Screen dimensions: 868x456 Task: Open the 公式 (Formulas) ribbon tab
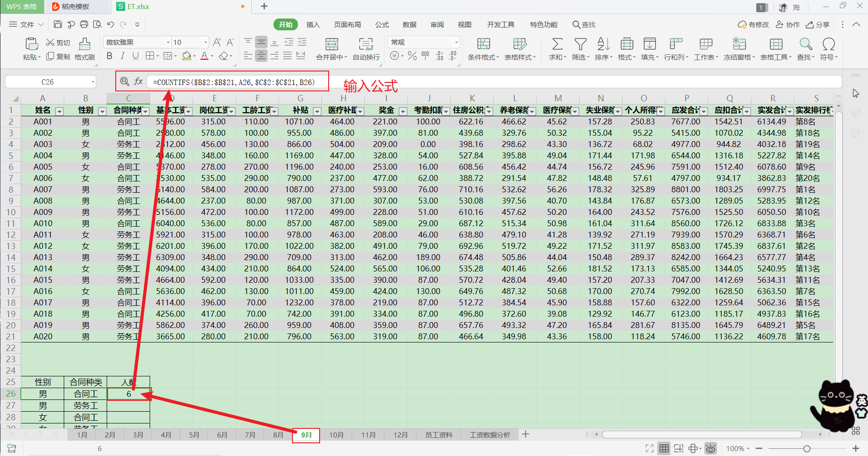tap(382, 24)
